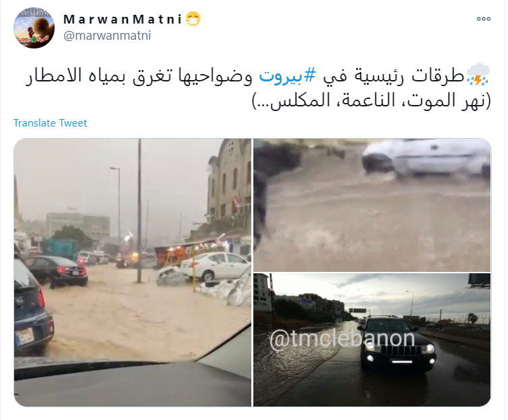508x420 pixels.
Task: Click the masked face emoji beside the name
Action: [x=193, y=19]
